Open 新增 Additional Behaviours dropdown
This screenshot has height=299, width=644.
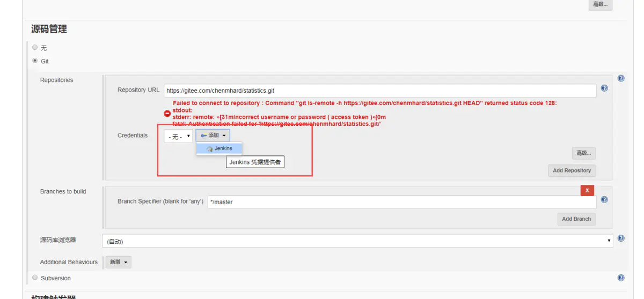point(119,262)
